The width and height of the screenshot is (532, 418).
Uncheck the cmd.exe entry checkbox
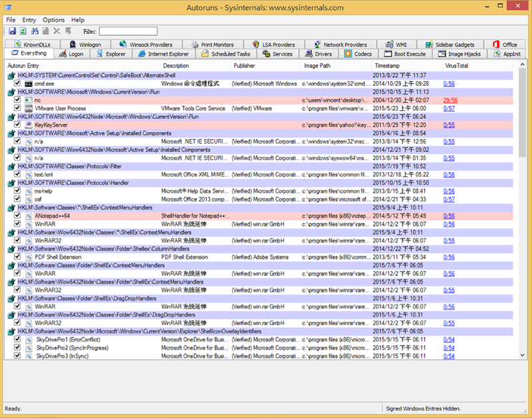17,83
